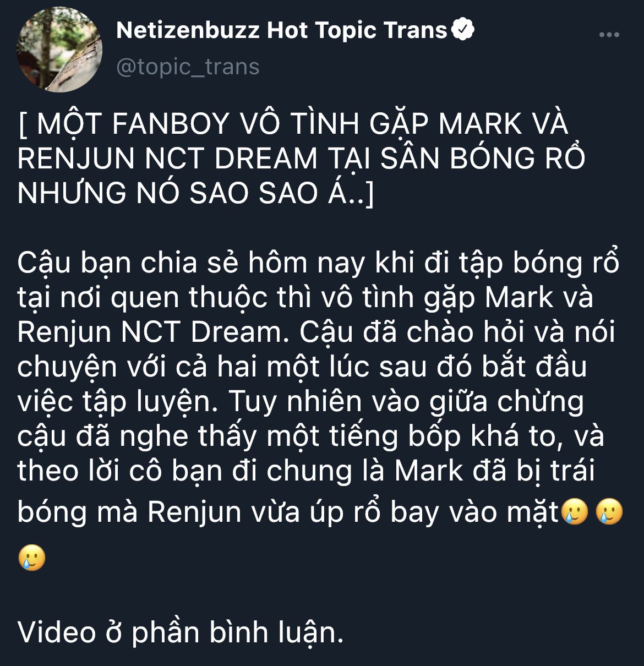Screen dimensions: 644x666
Task: Click the crying emoji right after "mặt"
Action: coord(575,512)
